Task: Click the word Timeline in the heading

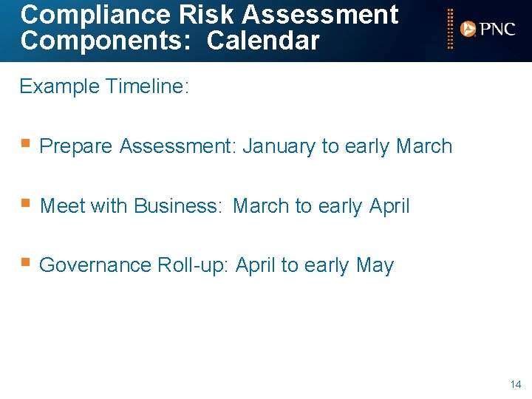Action: click(147, 86)
